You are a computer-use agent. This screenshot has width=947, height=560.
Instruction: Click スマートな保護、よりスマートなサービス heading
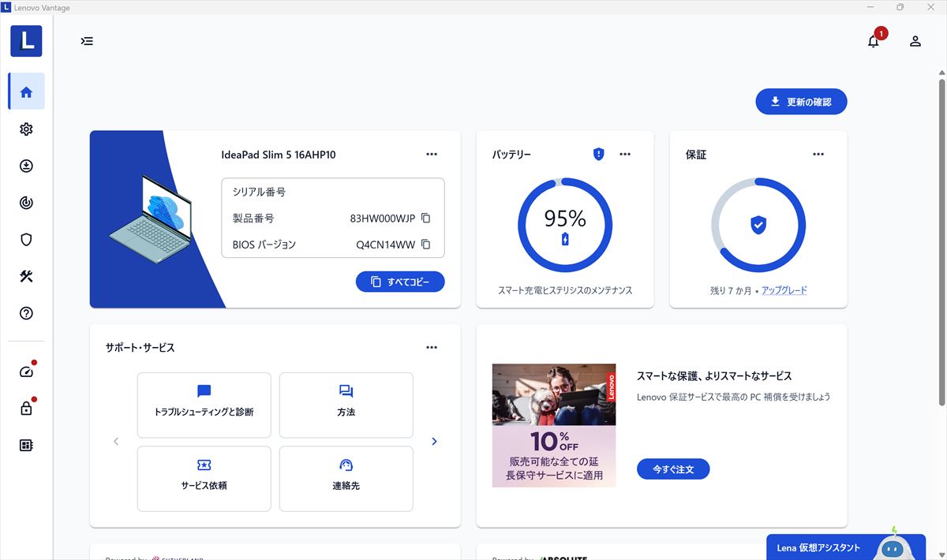click(714, 376)
